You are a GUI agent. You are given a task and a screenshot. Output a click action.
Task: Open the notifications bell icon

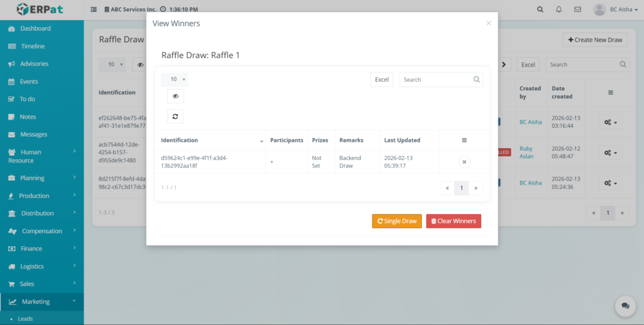[558, 9]
